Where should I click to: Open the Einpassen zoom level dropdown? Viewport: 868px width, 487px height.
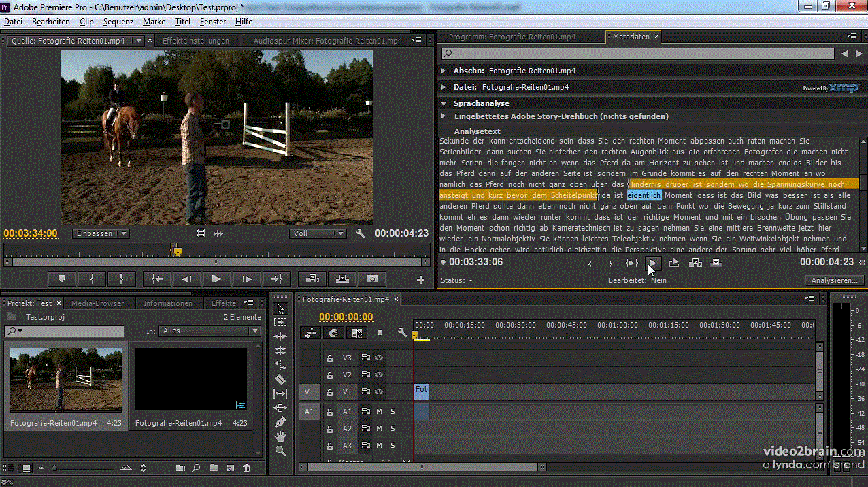point(101,233)
